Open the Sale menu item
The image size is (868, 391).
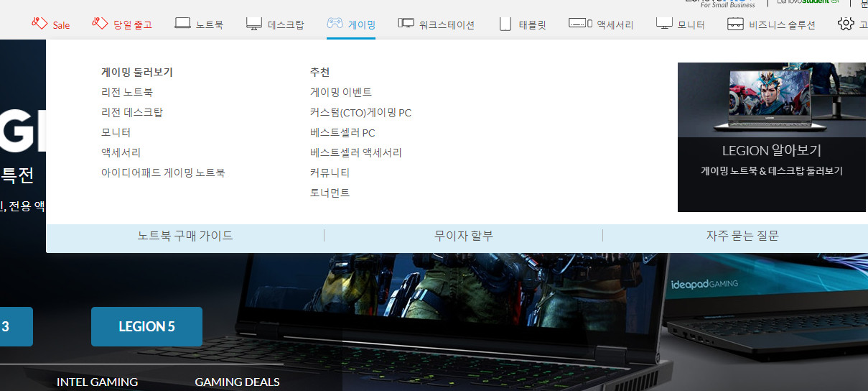click(x=61, y=25)
